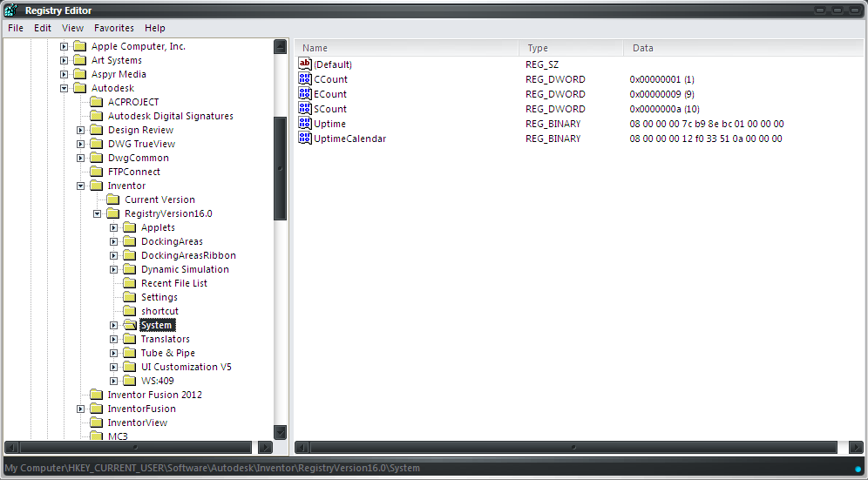The height and width of the screenshot is (480, 868).
Task: Expand the Art Systems key
Action: pos(64,60)
